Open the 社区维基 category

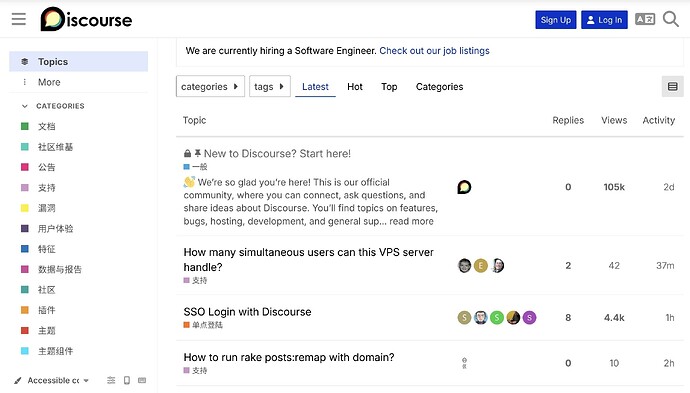(55, 147)
